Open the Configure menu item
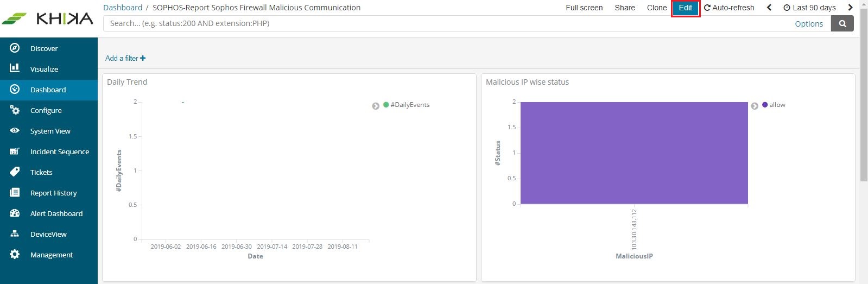 [x=46, y=110]
